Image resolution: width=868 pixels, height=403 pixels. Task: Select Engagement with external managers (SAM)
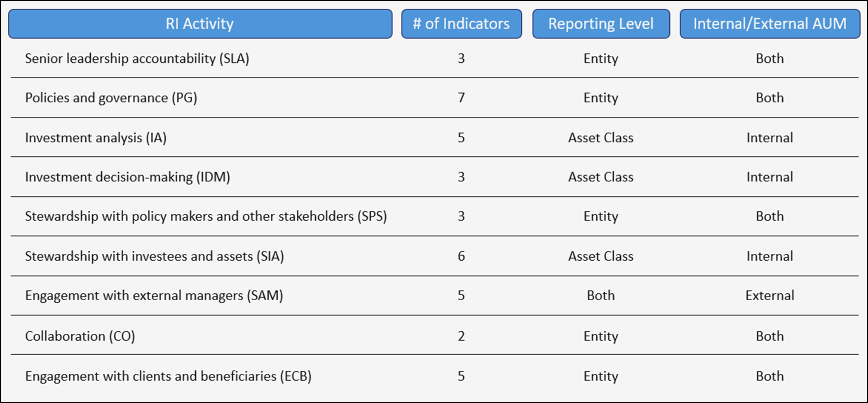pyautogui.click(x=154, y=295)
